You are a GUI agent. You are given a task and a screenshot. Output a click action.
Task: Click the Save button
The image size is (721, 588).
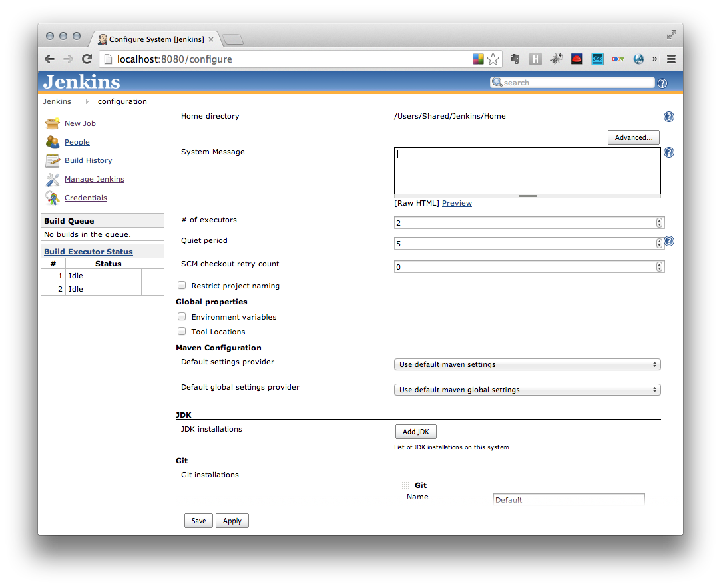198,521
